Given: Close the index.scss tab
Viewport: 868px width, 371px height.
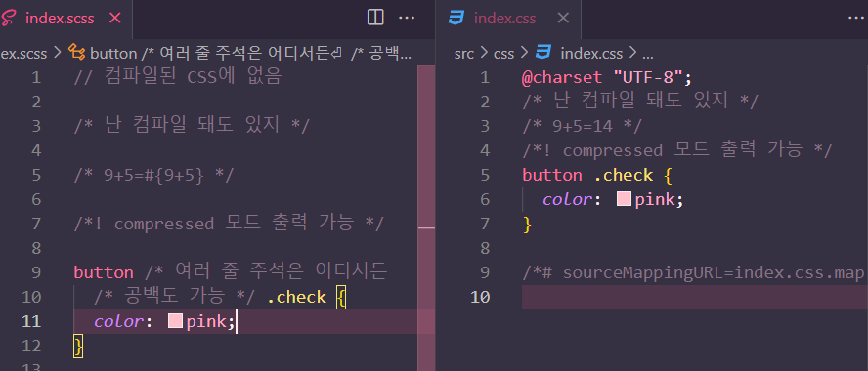Looking at the screenshot, I should 115,19.
